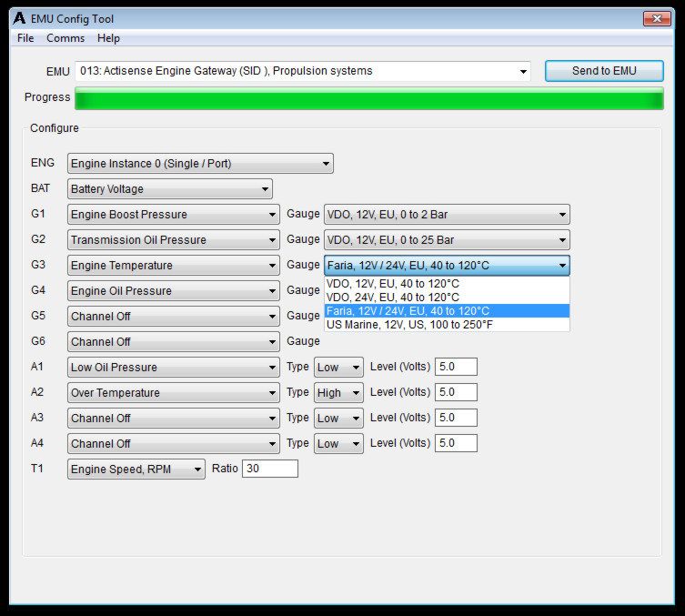The width and height of the screenshot is (685, 616).
Task: Click A1 Level (Volts) input field
Action: point(456,367)
